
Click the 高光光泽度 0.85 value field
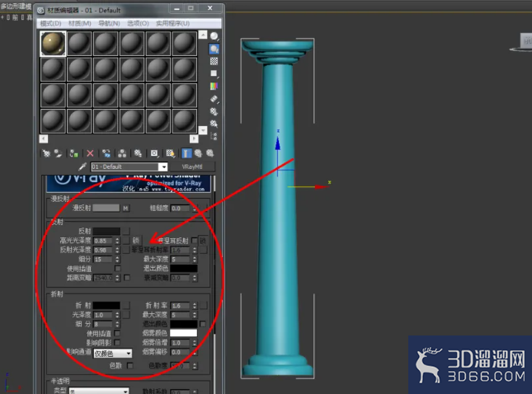pos(103,241)
